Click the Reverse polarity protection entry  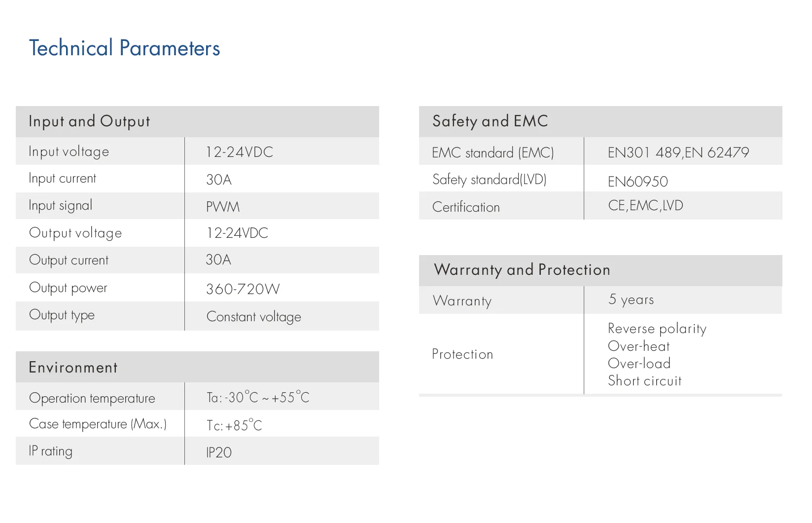pos(657,329)
